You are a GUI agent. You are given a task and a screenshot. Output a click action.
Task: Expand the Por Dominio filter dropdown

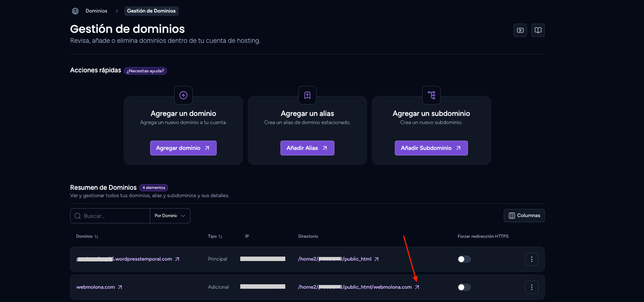170,216
